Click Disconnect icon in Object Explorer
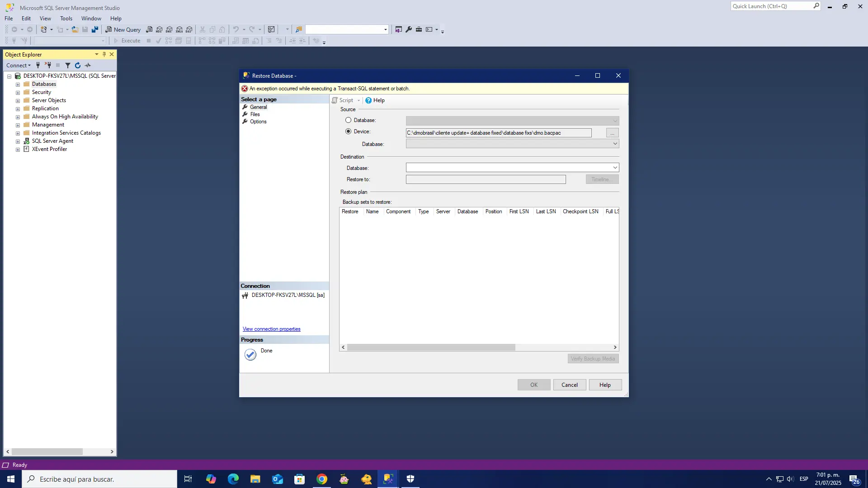 click(48, 66)
